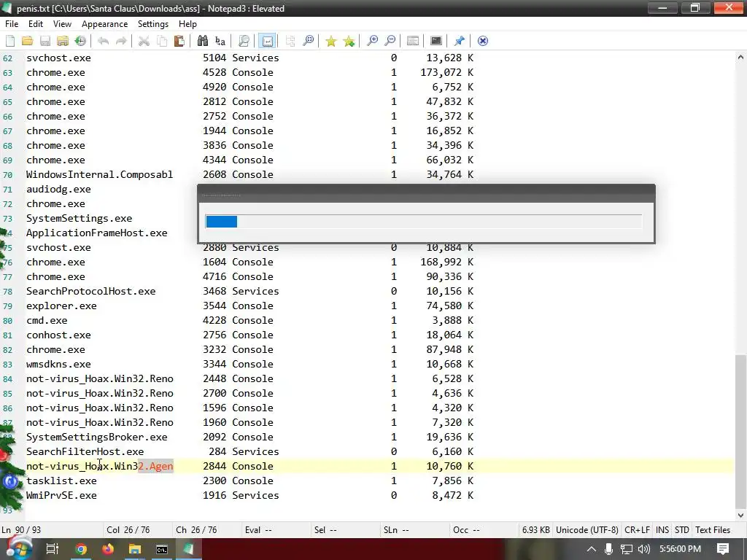Cut selection using the scissors icon
Image resolution: width=747 pixels, height=560 pixels.
pos(144,41)
